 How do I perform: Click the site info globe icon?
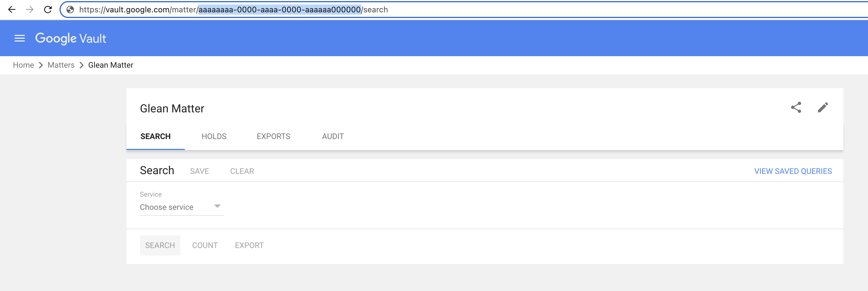[x=70, y=10]
